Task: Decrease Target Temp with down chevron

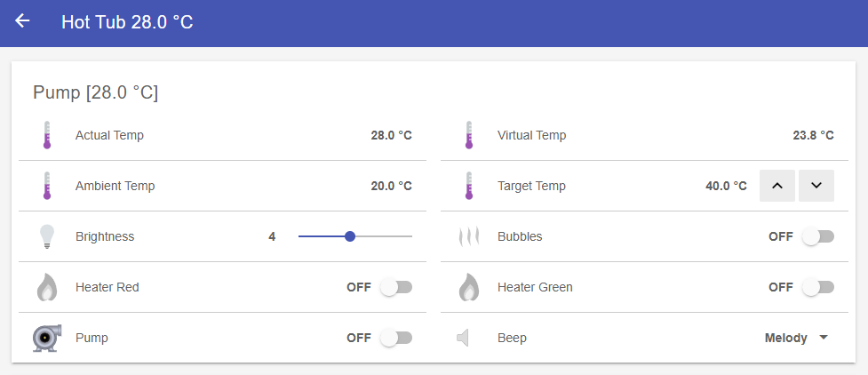Action: pos(816,186)
